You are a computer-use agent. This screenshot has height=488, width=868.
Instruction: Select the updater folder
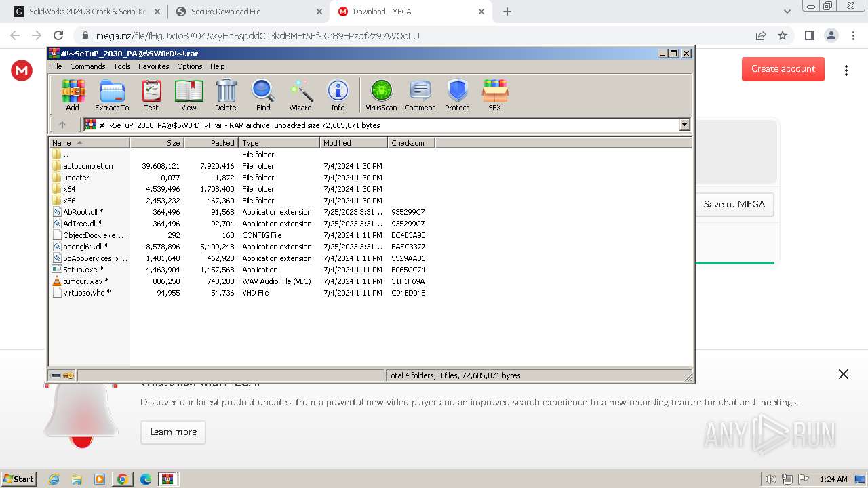[x=71, y=178]
